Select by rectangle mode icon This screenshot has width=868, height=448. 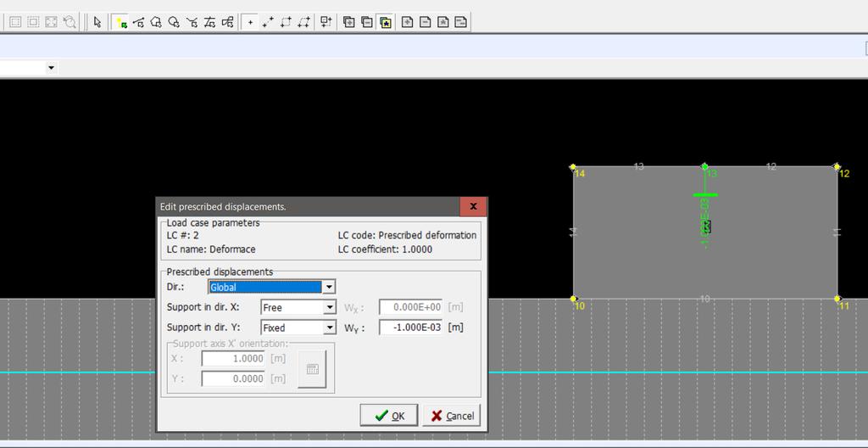pyautogui.click(x=287, y=22)
